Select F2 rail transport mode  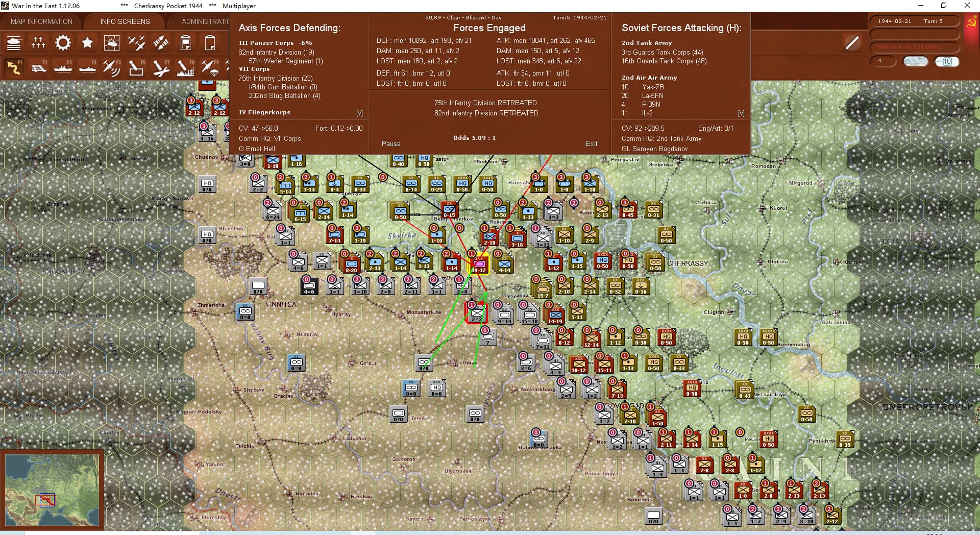(x=38, y=67)
